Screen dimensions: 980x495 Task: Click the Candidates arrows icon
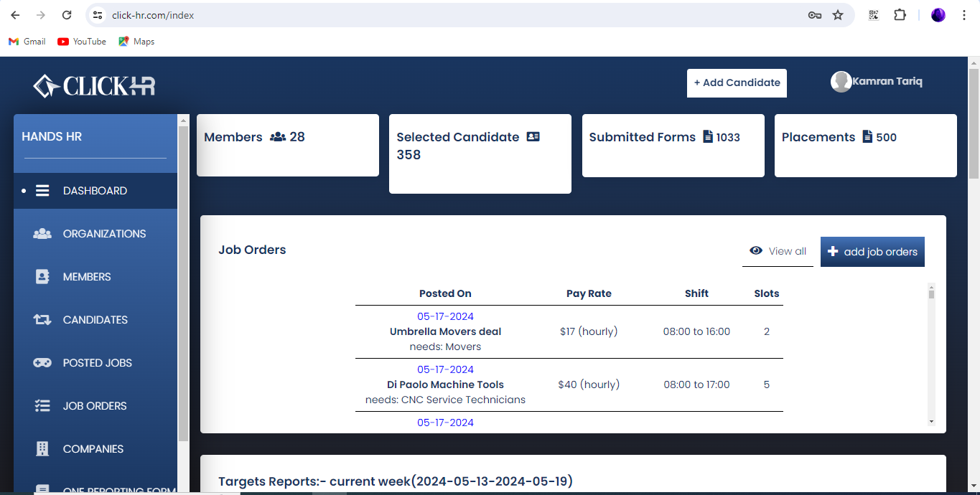(42, 320)
